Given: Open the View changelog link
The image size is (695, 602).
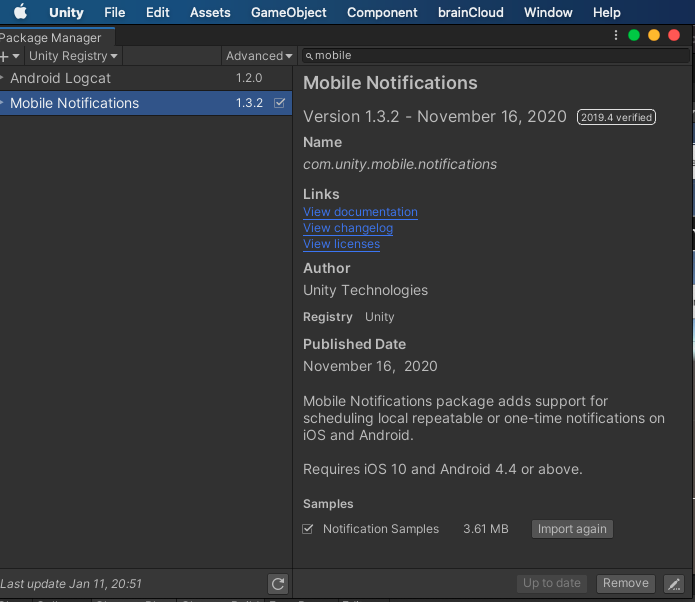Looking at the screenshot, I should (x=348, y=228).
